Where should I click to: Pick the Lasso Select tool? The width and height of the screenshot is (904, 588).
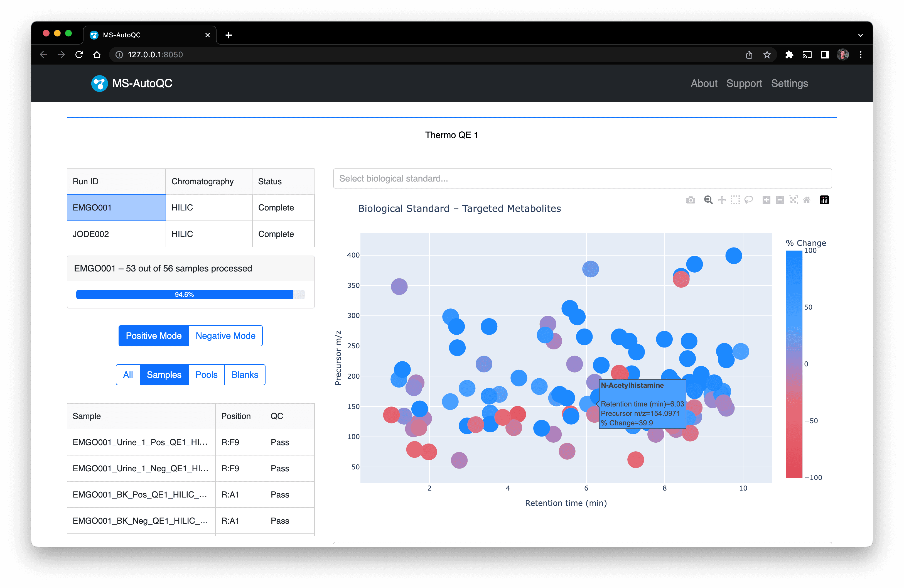(749, 200)
